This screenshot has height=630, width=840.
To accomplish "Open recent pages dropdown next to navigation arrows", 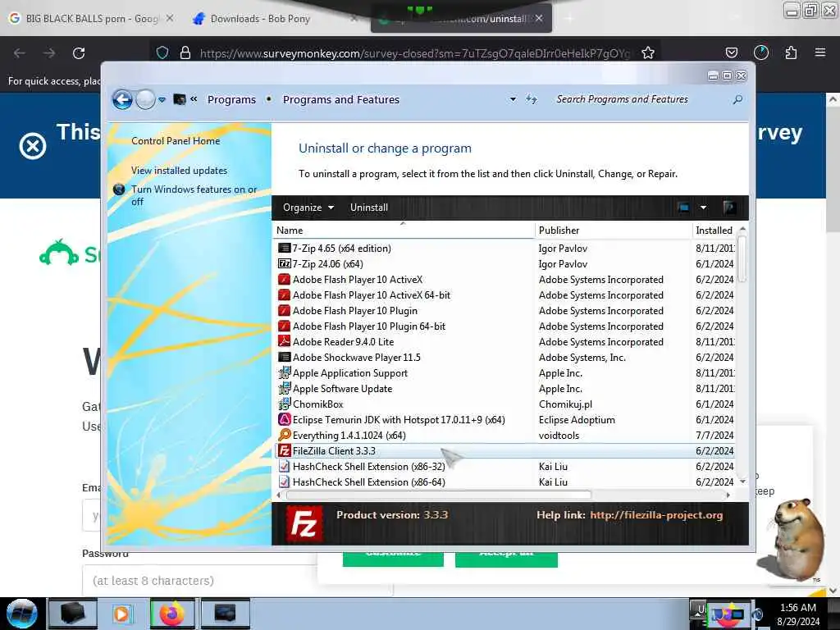I will [x=162, y=100].
